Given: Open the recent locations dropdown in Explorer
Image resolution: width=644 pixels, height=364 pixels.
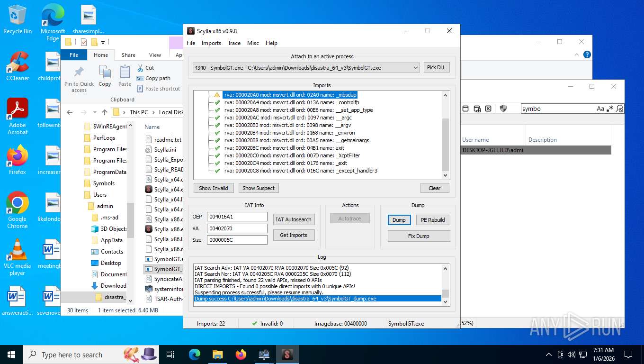Looking at the screenshot, I should tap(94, 112).
